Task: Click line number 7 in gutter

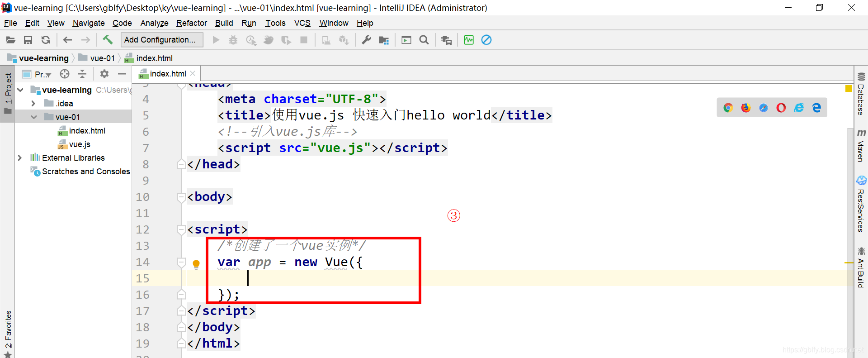Action: [x=146, y=148]
